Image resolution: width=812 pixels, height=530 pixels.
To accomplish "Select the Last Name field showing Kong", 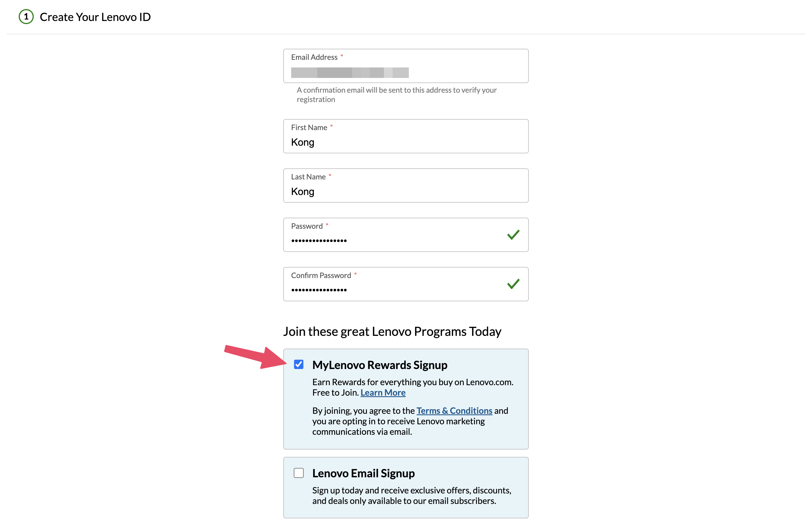I will [405, 191].
